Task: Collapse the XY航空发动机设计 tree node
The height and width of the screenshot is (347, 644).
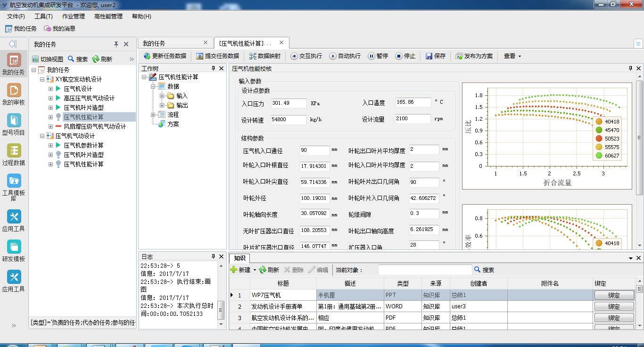Action: point(42,79)
